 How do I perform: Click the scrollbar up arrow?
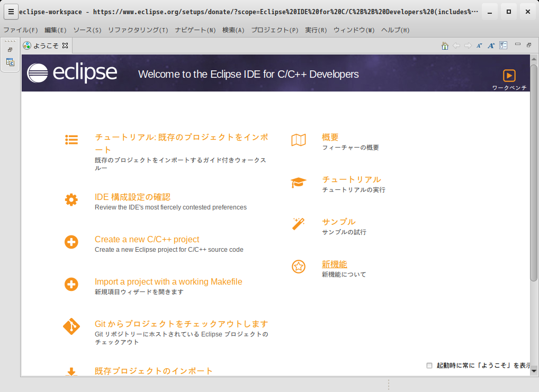534,59
